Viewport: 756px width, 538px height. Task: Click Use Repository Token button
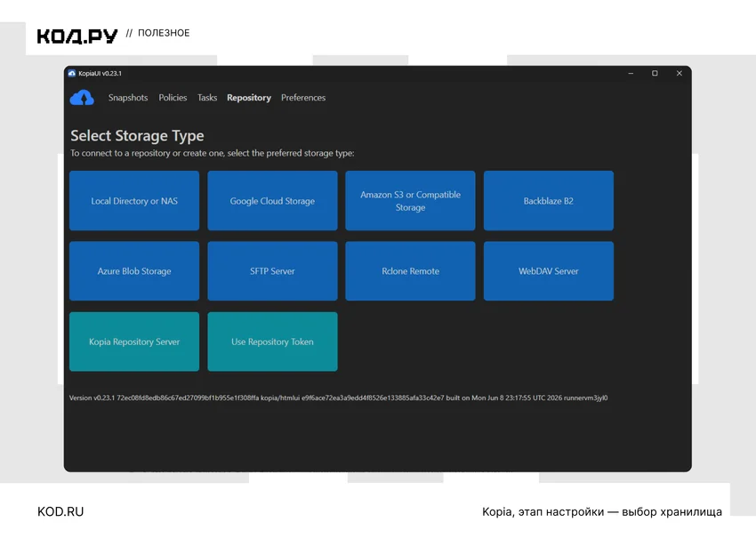(x=272, y=341)
